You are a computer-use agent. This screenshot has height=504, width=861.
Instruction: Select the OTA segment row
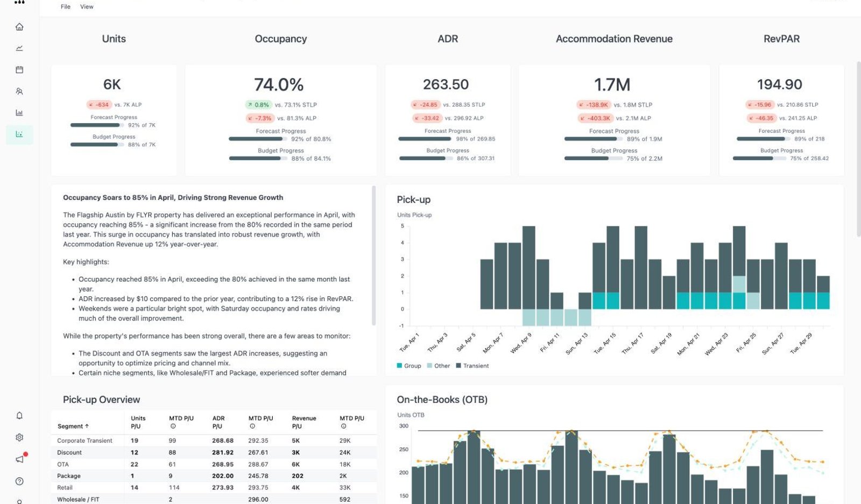[214, 464]
